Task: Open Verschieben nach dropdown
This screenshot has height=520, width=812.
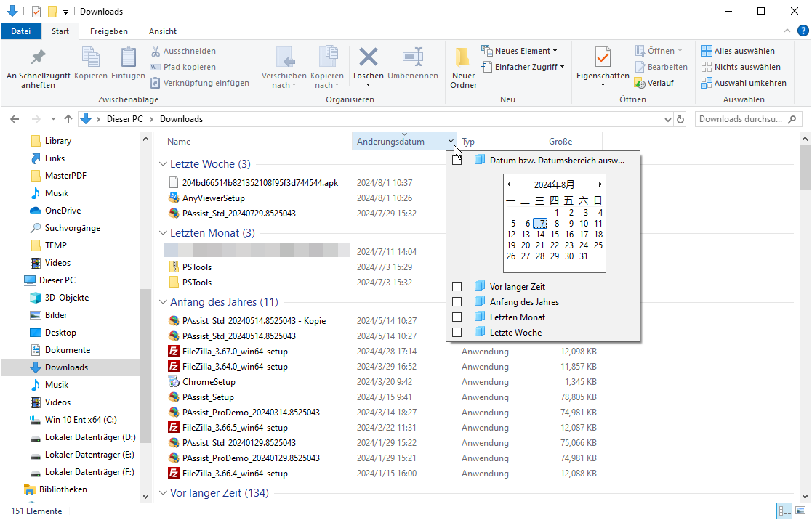Action: [284, 68]
